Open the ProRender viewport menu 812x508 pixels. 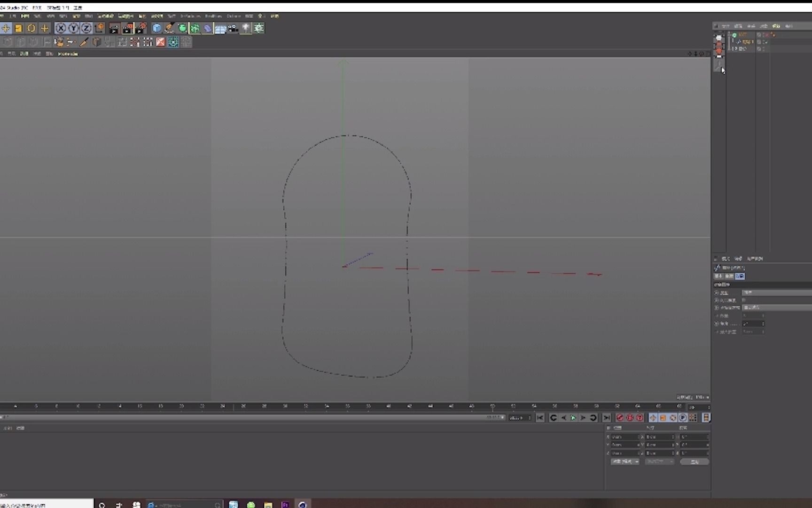tap(68, 54)
